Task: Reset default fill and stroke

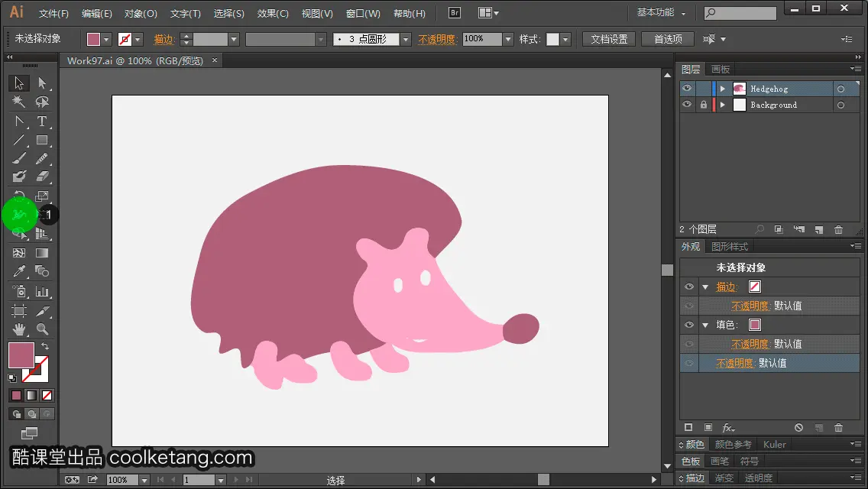Action: pos(12,378)
